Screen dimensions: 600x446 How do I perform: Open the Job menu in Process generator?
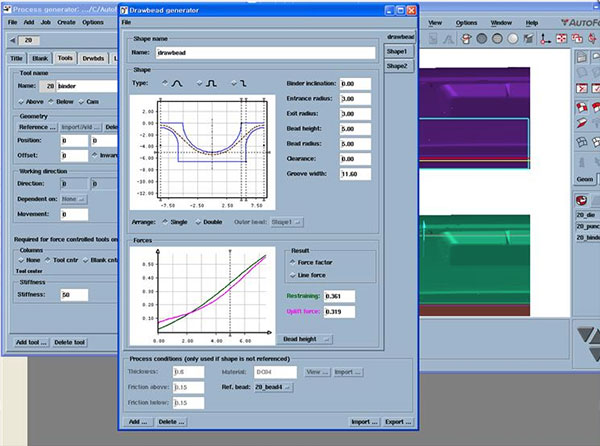tap(46, 22)
